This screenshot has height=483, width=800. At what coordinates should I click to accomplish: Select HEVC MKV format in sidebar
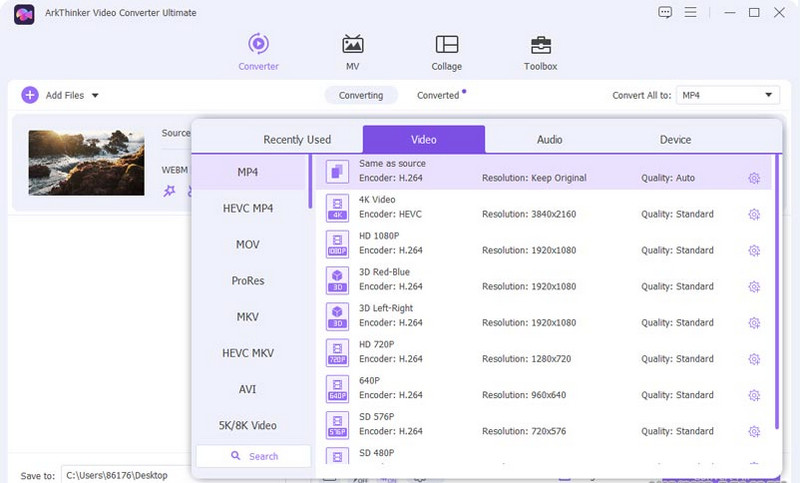click(248, 353)
